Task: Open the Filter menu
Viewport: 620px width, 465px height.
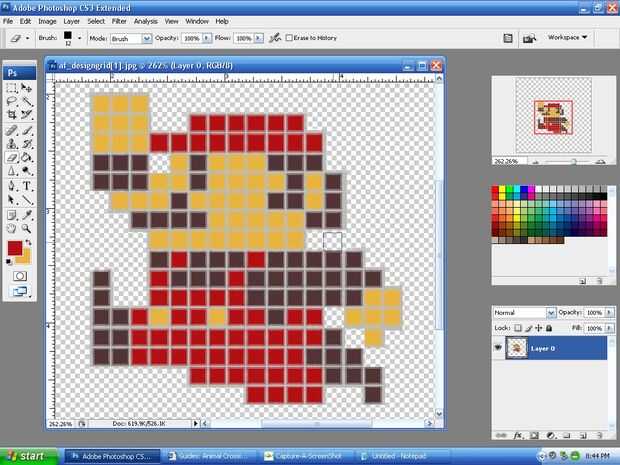Action: [x=119, y=21]
